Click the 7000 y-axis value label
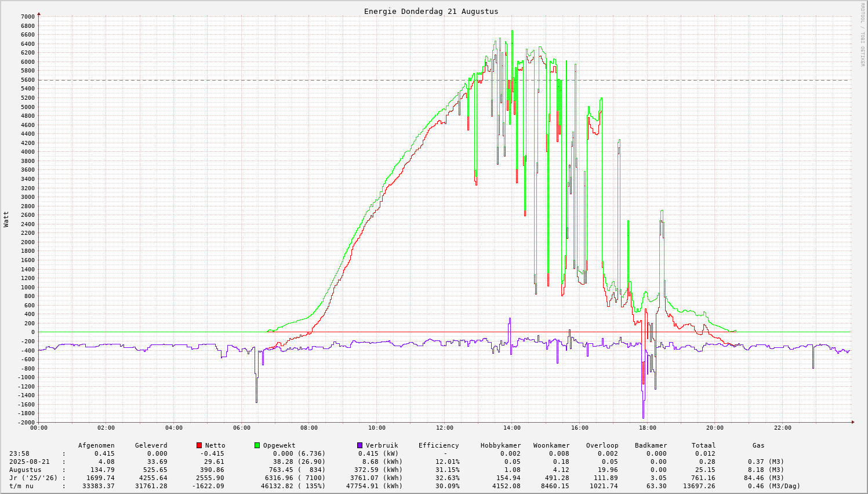 click(x=27, y=16)
